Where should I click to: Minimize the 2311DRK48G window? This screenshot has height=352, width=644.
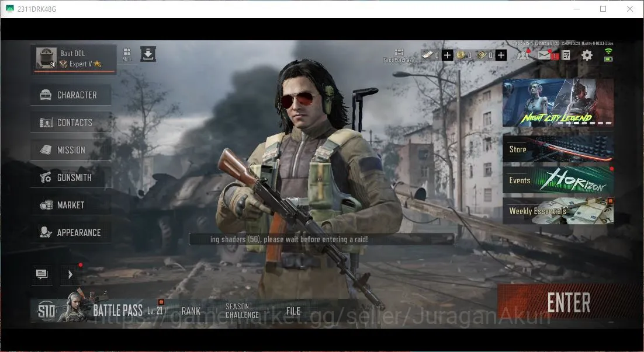point(577,9)
